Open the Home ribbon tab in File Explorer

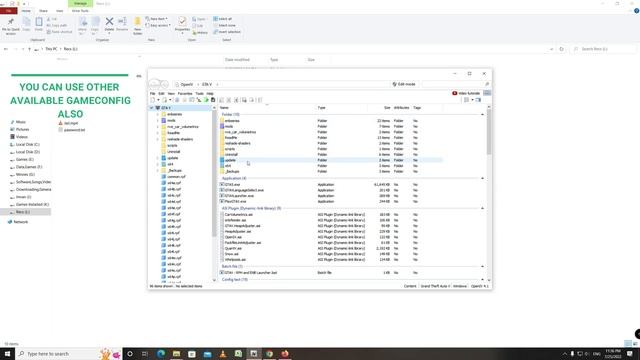pos(26,11)
